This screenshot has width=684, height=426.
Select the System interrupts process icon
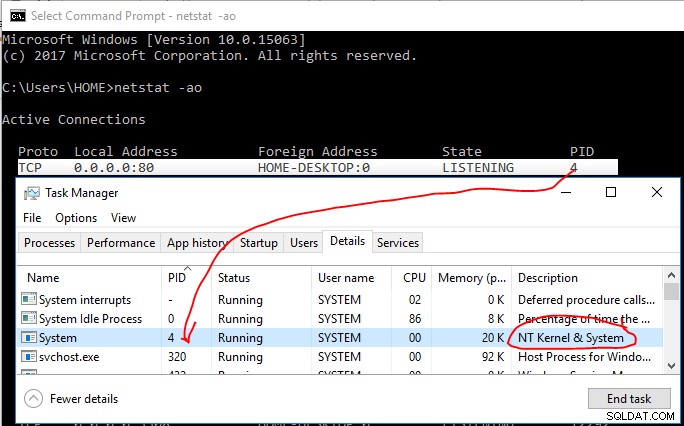29,300
